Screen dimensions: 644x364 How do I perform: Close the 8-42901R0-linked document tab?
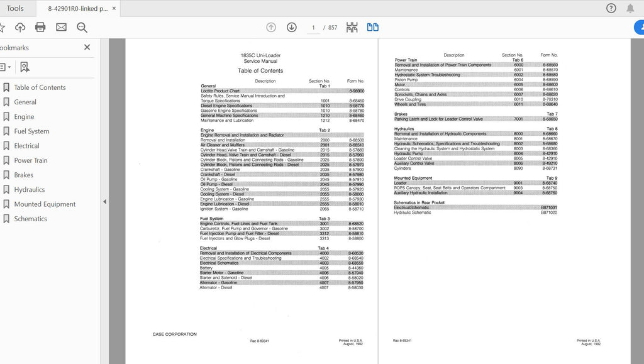[114, 8]
